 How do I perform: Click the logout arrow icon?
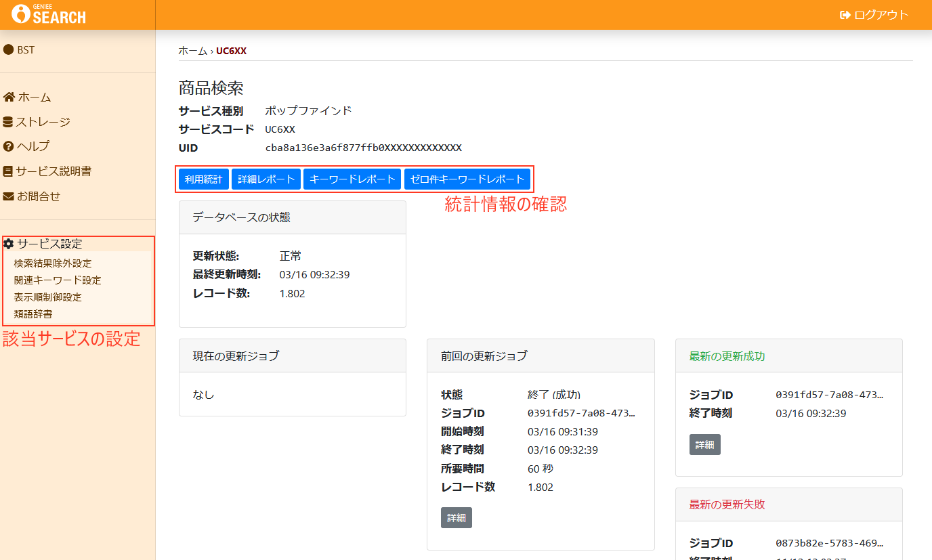(845, 15)
